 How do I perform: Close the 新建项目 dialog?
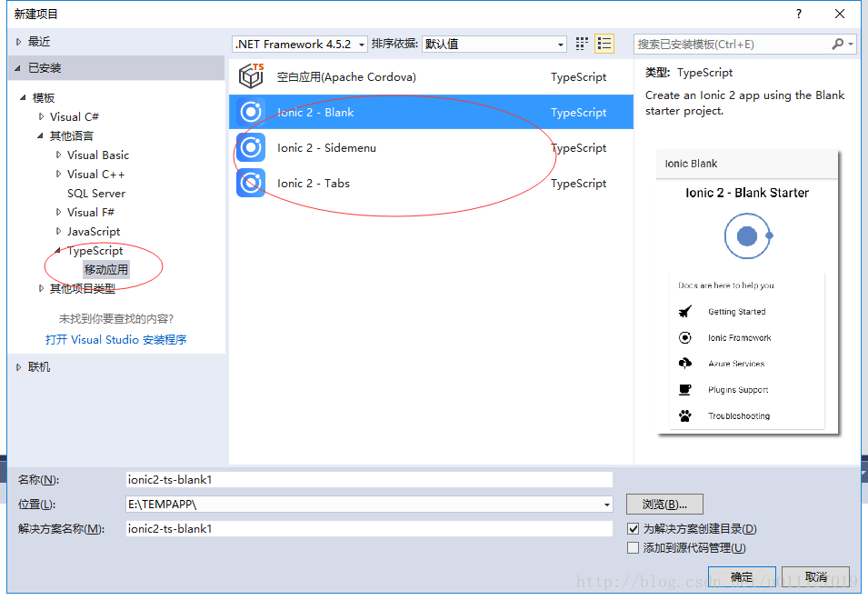click(x=839, y=14)
